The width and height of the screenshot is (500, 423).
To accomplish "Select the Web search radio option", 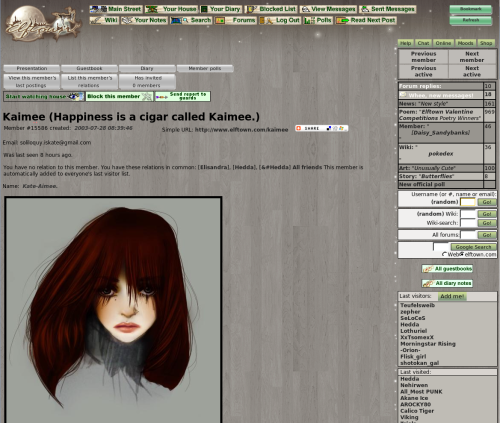I will [x=444, y=254].
